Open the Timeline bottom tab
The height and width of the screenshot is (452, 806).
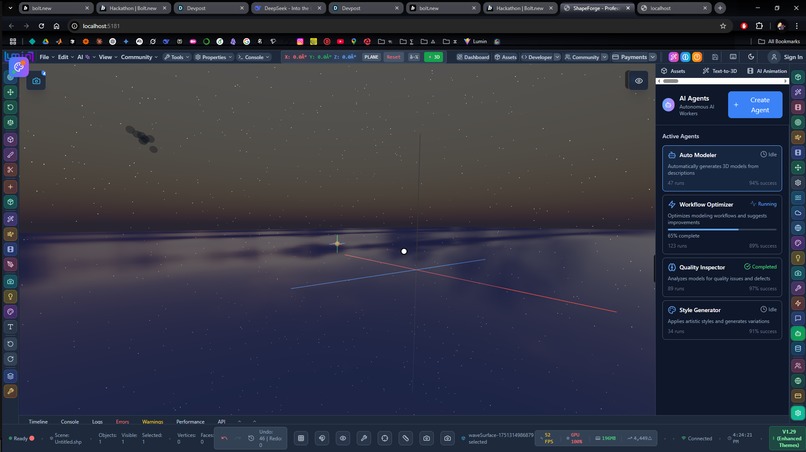coord(38,422)
